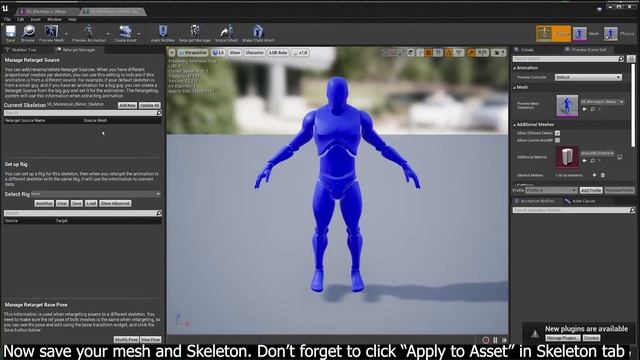Open the Edit menu
The height and width of the screenshot is (360, 640).
click(x=20, y=19)
